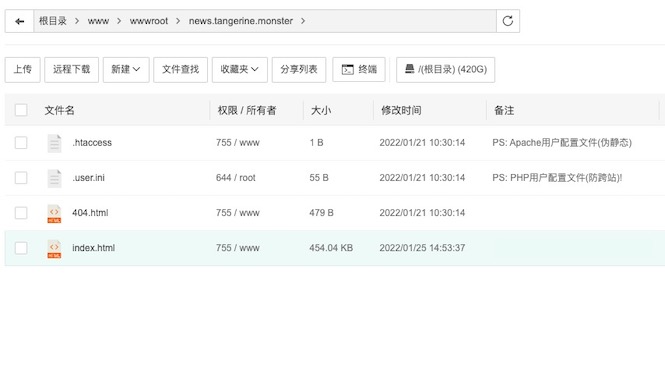This screenshot has height=369, width=665.
Task: Select news.tangerine.monster in the path bar
Action: pos(241,21)
